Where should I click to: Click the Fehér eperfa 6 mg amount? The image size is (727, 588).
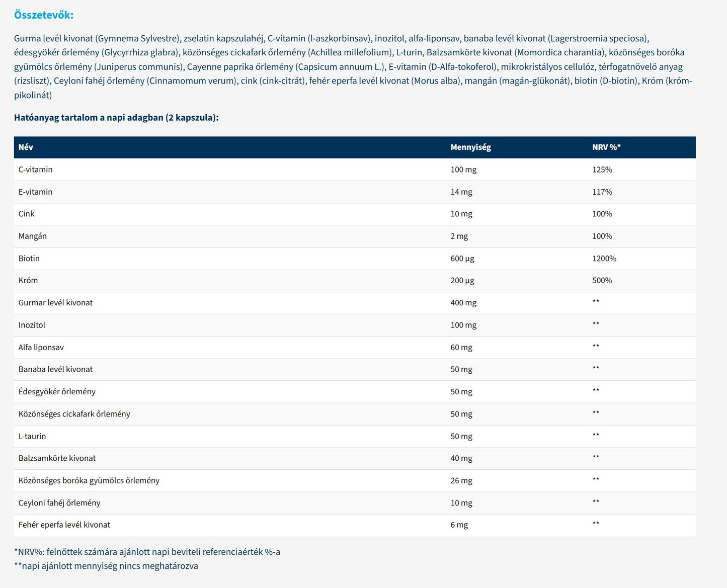459,525
